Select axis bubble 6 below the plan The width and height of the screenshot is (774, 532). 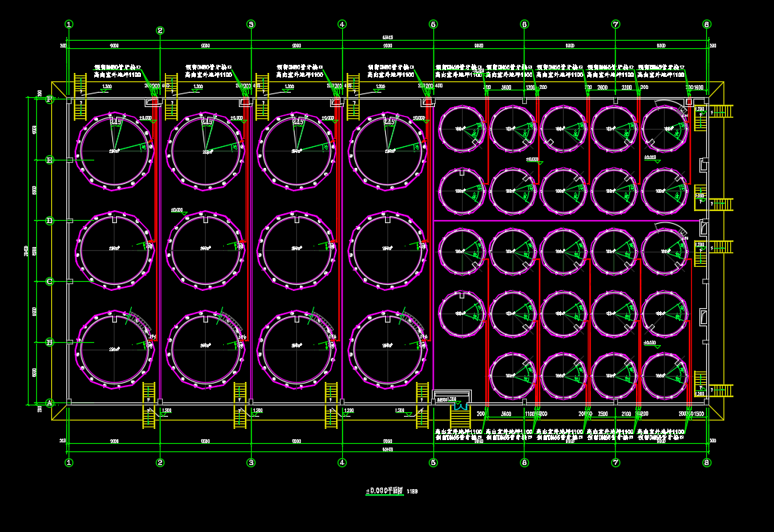pyautogui.click(x=525, y=463)
